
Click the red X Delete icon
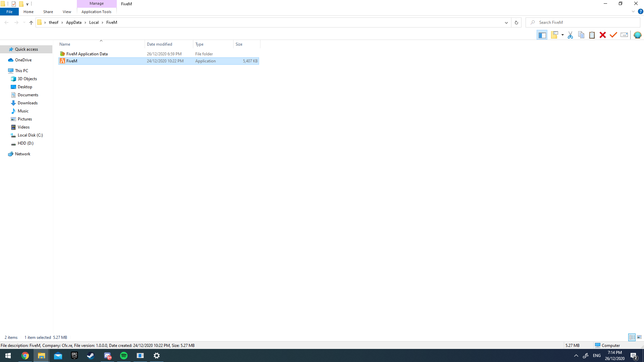coord(603,35)
